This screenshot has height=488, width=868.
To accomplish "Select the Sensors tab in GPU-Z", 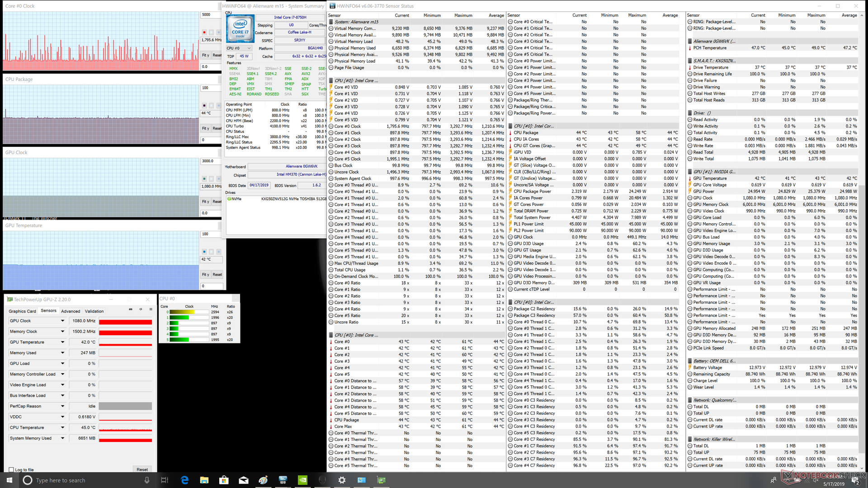I will tap(48, 311).
